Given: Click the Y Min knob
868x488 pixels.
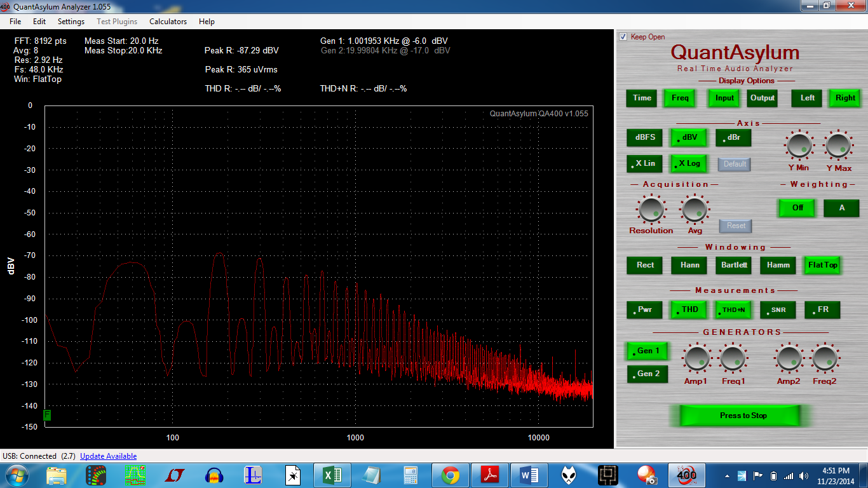Looking at the screenshot, I should click(799, 146).
